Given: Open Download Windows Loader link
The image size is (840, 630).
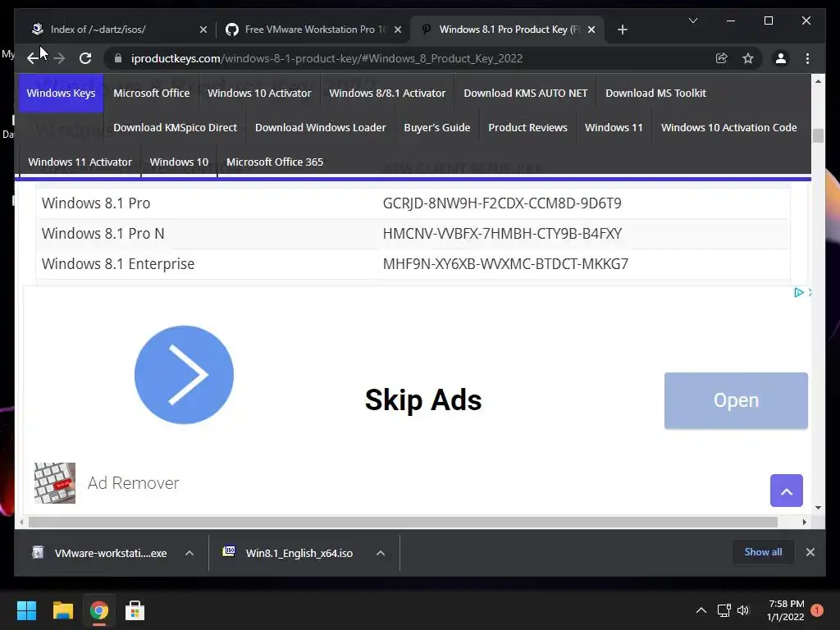Looking at the screenshot, I should point(321,127).
